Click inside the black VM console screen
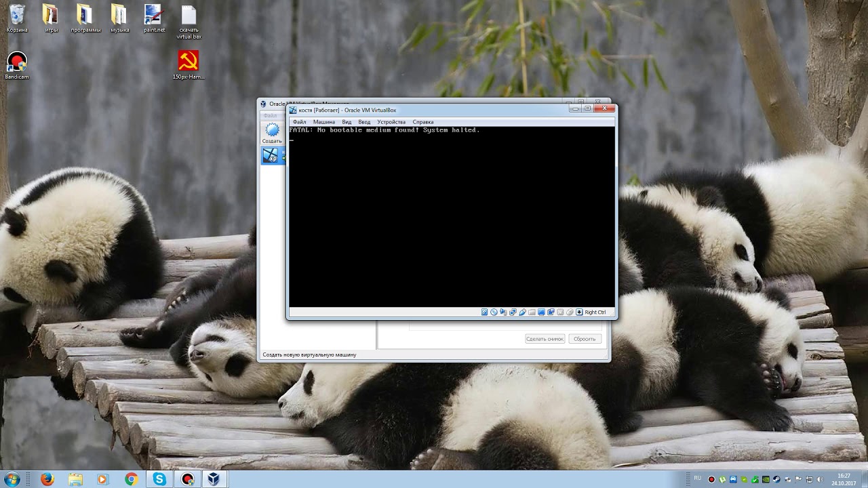Viewport: 868px width, 488px height. click(452, 217)
